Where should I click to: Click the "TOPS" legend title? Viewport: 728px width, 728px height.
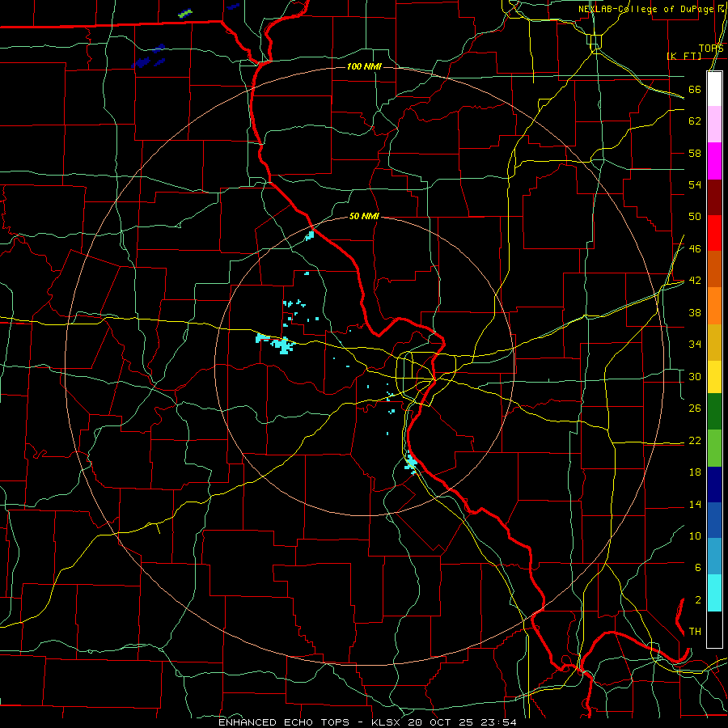coord(711,49)
